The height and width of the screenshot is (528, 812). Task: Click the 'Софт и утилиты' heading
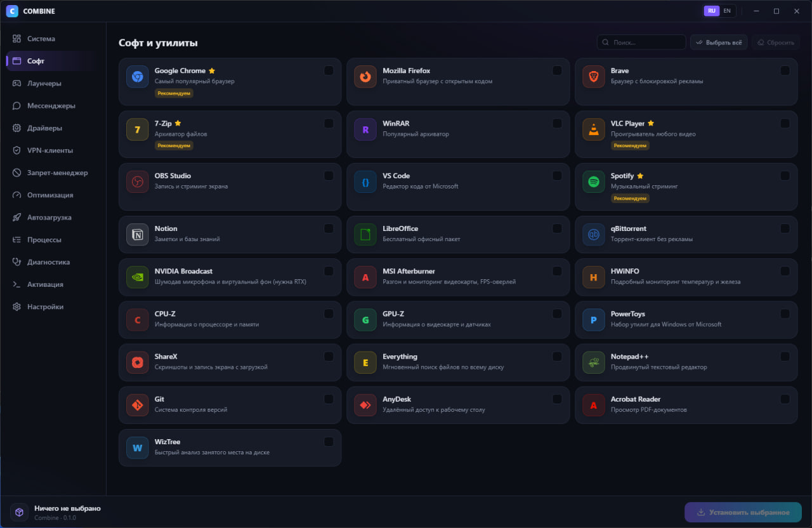pos(158,43)
